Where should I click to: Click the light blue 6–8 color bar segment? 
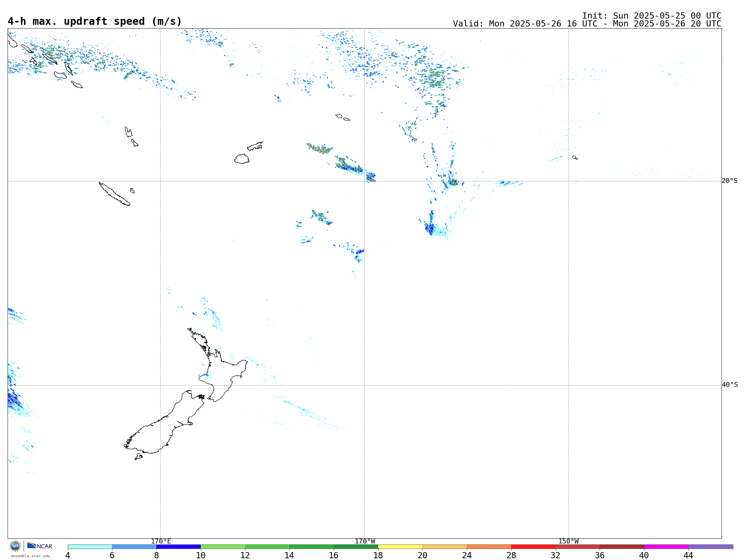pos(134,547)
